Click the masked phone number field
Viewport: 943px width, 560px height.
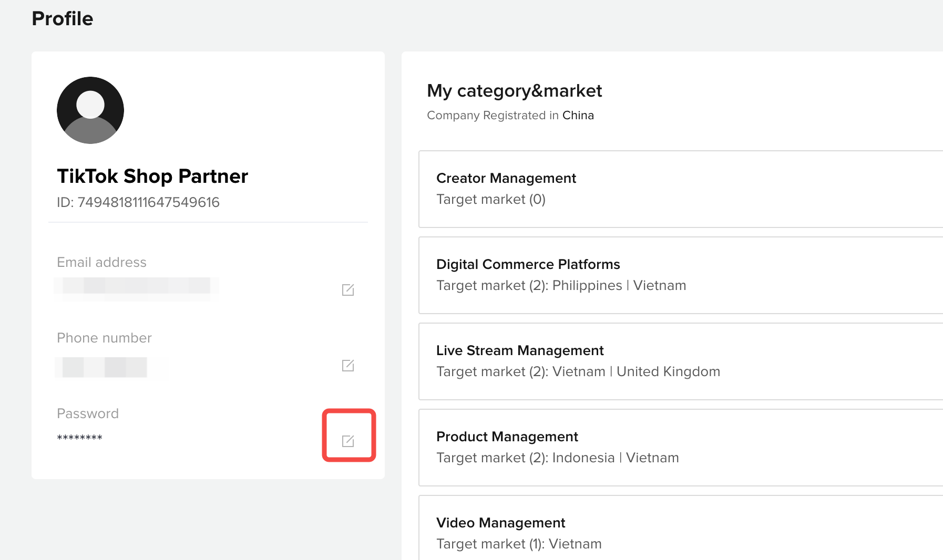[x=110, y=367]
